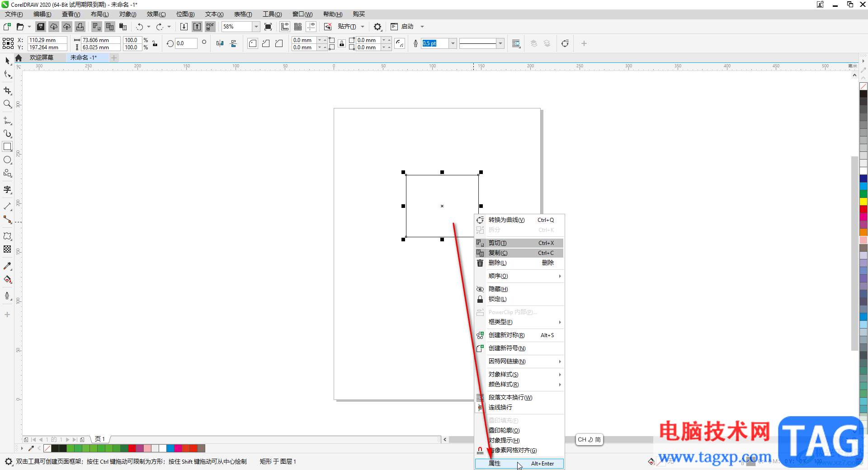Select the Shape edit tool

tap(7, 75)
